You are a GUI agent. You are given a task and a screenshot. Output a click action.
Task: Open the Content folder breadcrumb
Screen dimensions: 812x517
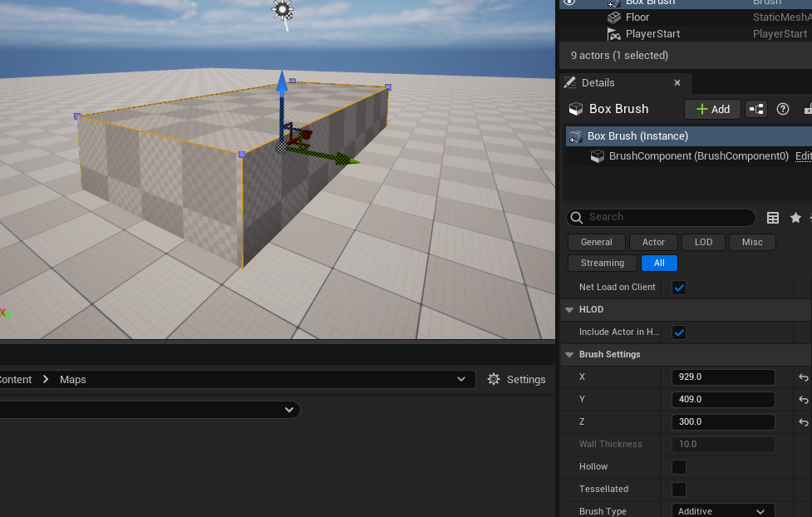16,379
